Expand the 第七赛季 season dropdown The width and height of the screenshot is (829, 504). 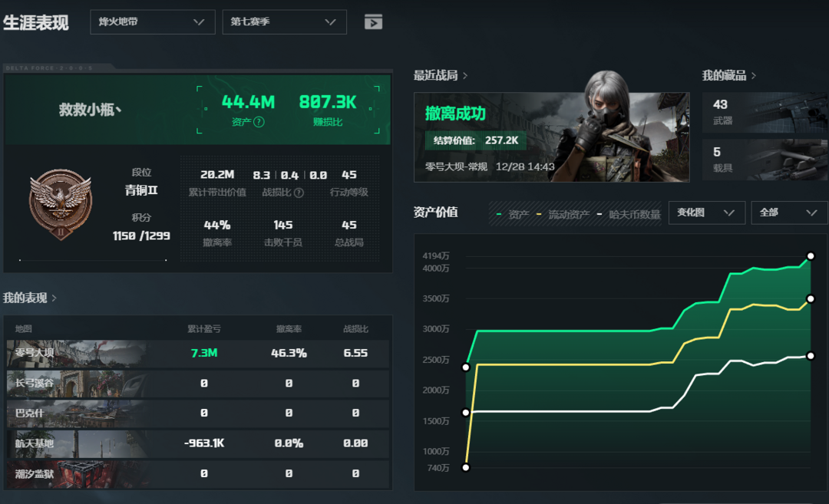point(284,22)
